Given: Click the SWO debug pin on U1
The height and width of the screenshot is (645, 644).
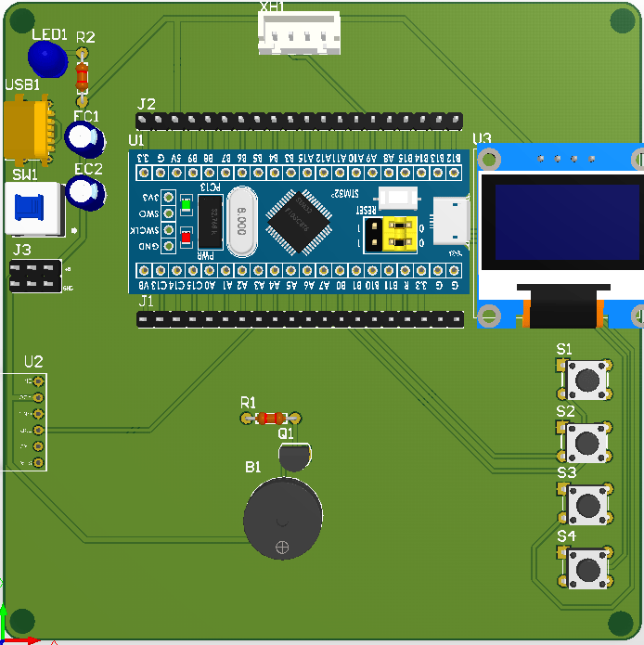Looking at the screenshot, I should click(x=168, y=213).
